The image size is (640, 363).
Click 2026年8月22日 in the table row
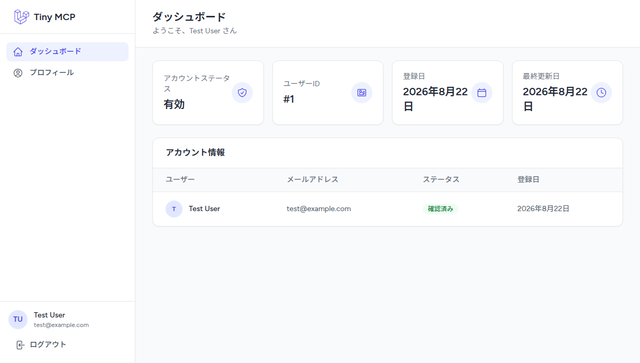coord(543,209)
